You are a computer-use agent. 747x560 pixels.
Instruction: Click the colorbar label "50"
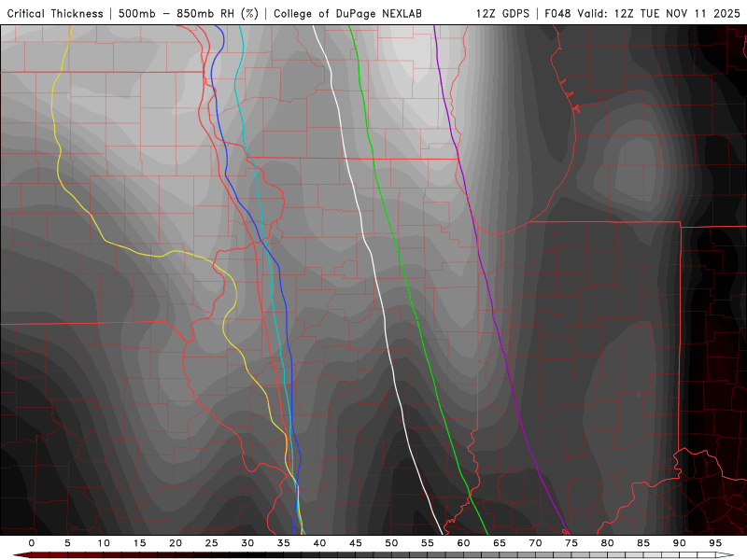click(x=391, y=543)
